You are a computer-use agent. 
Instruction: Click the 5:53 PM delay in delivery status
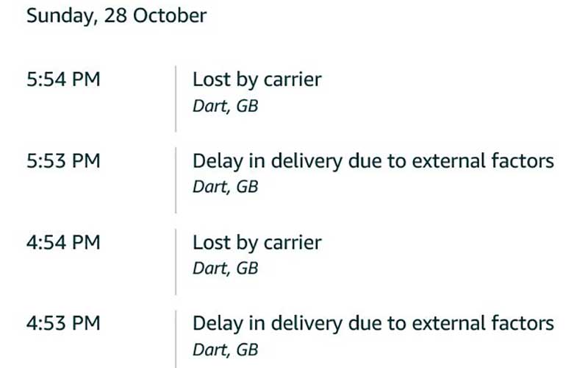click(x=373, y=160)
